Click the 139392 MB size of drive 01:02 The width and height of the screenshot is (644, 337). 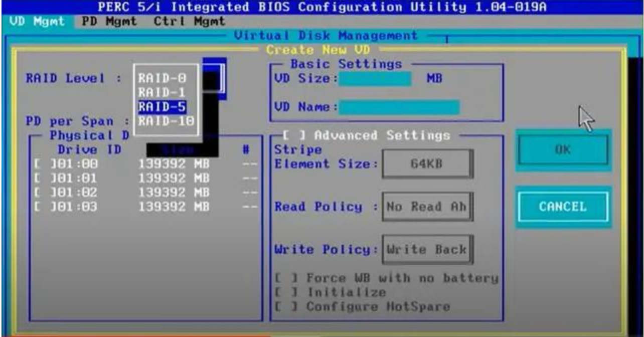(x=174, y=192)
